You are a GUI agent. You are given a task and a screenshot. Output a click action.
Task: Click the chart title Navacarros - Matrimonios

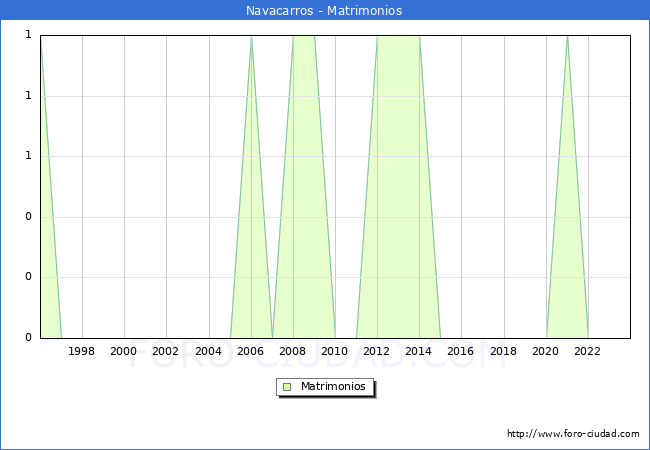324,11
